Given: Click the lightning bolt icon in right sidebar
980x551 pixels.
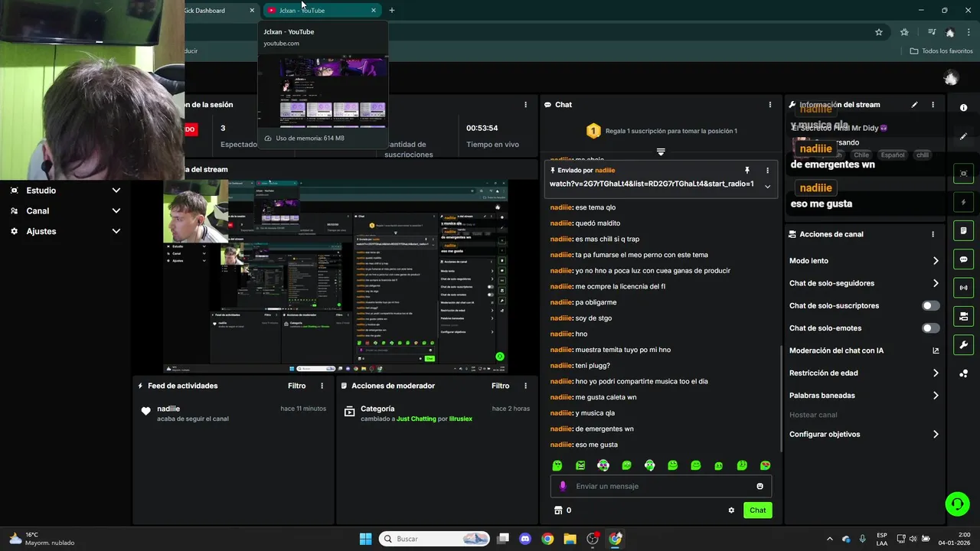Looking at the screenshot, I should (963, 203).
